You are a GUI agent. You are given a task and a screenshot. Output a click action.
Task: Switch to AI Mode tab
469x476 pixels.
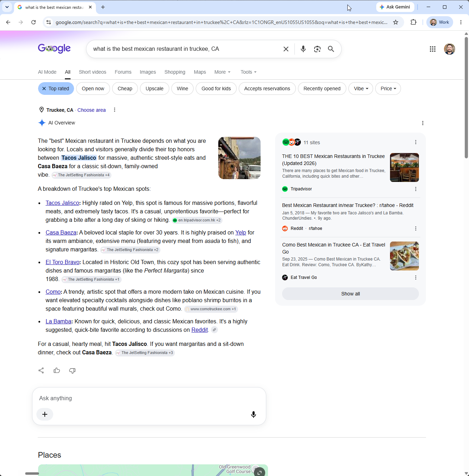pos(47,72)
